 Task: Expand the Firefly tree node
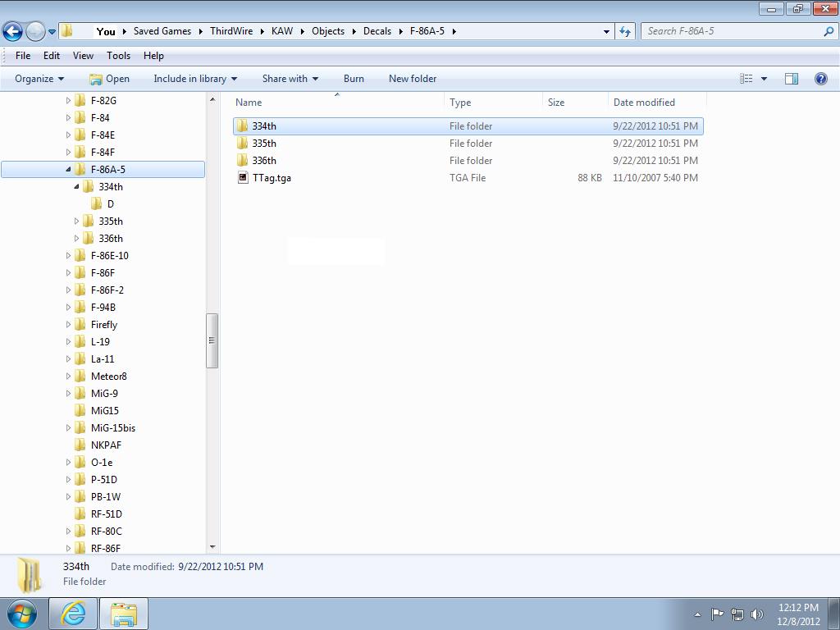pos(68,325)
